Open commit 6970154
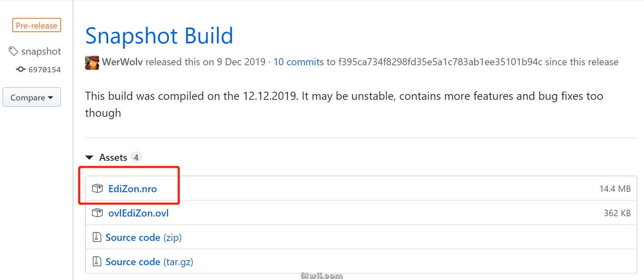Image resolution: width=644 pixels, height=280 pixels. pos(44,69)
